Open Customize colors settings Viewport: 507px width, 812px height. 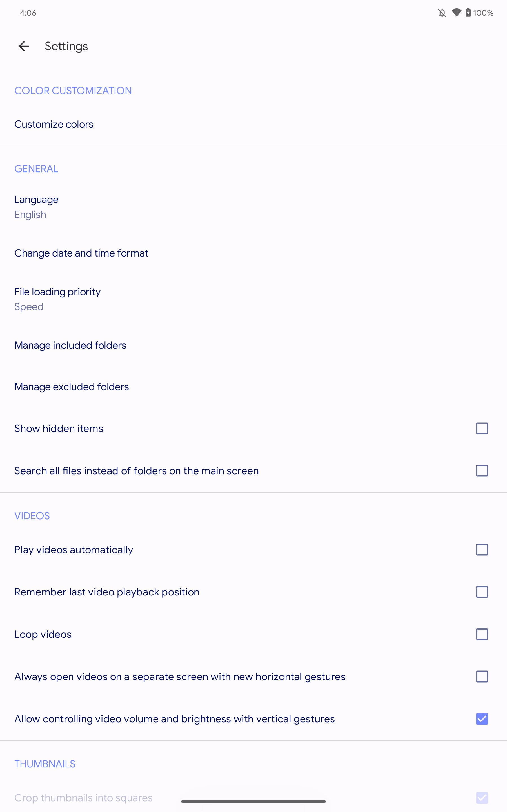click(54, 124)
